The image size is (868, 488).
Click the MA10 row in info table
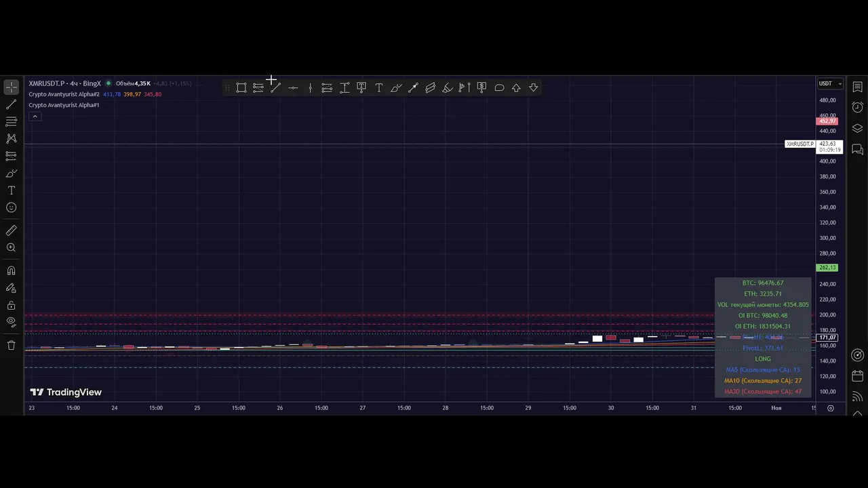pos(763,381)
